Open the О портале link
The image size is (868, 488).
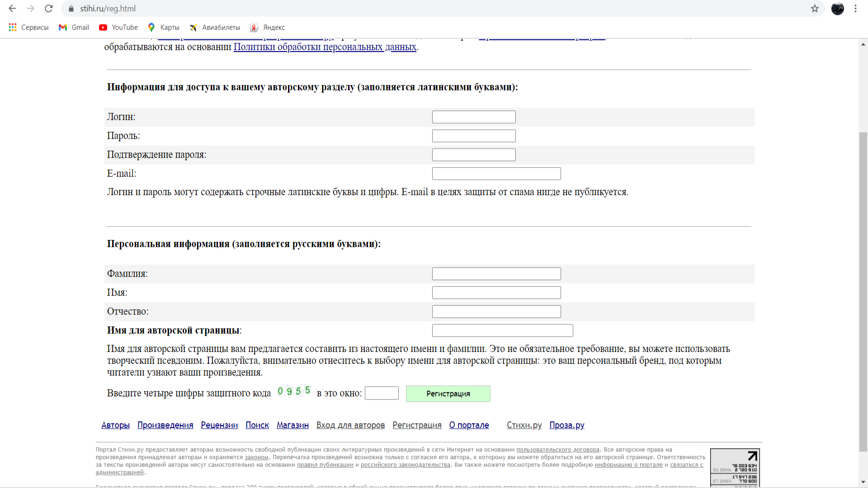(x=469, y=425)
